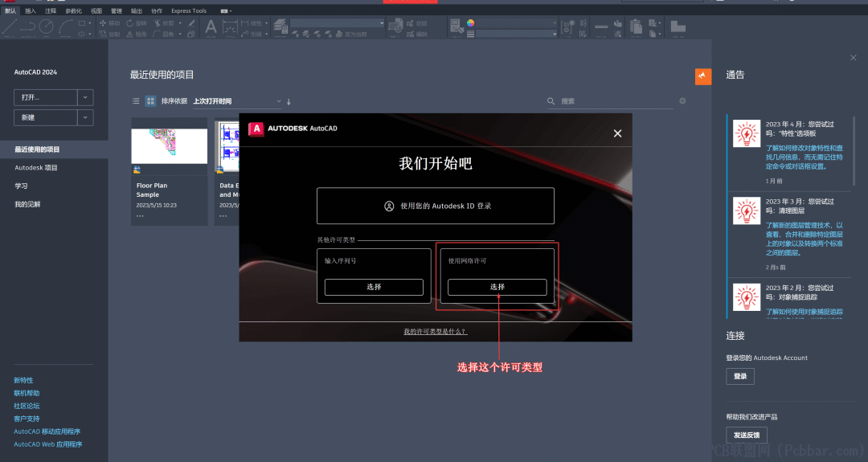Open 我的见解 in the left sidebar
Screen dimensions: 868x462
pos(27,204)
